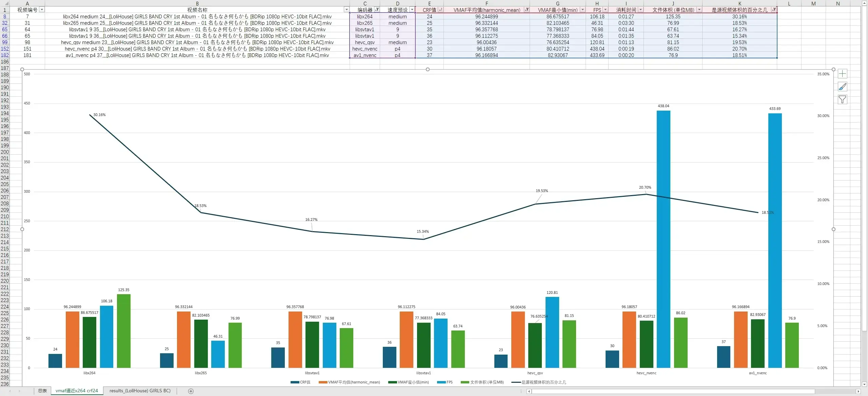Viewport: 868px width, 396px height.
Task: Click horizontal scrollbar right arrow
Action: pyautogui.click(x=858, y=391)
